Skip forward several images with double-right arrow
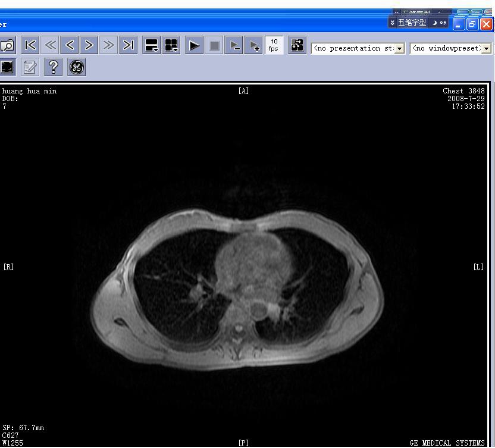The height and width of the screenshot is (448, 495). tap(108, 45)
